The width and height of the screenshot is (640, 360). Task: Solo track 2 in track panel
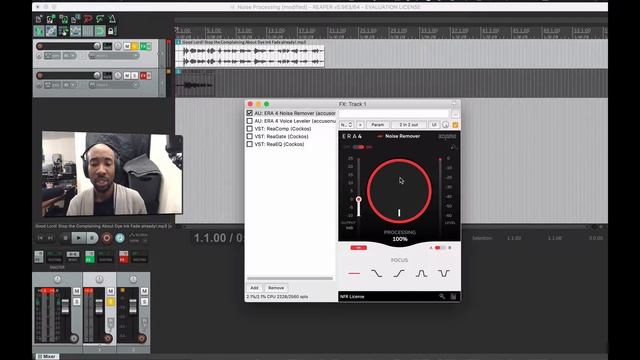coord(134,76)
